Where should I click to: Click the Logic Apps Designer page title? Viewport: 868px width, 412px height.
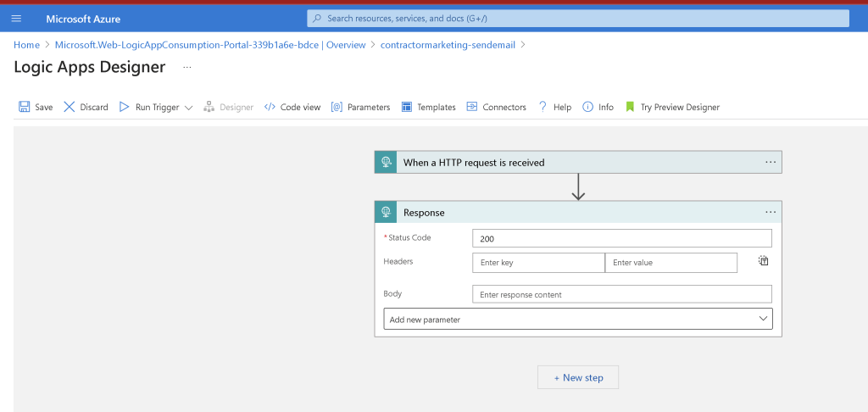tap(89, 67)
